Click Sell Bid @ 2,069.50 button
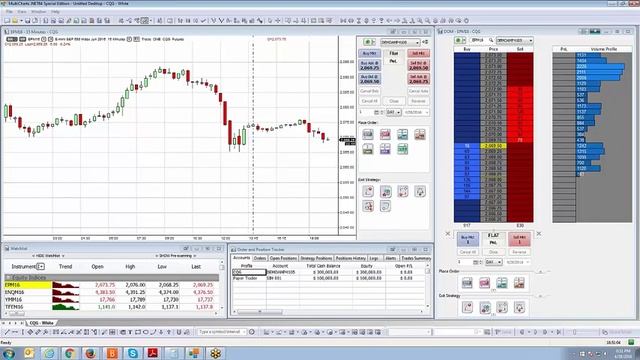The image size is (640, 360). click(x=418, y=66)
